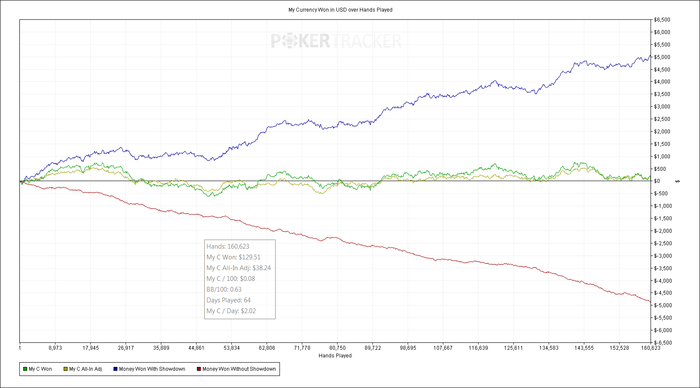Click the $-6,500 y-axis label

tap(663, 343)
